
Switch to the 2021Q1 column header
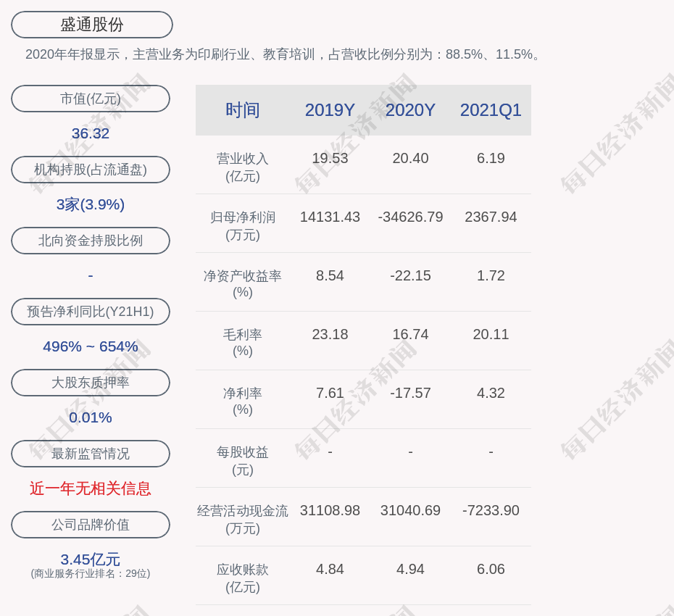tap(491, 110)
